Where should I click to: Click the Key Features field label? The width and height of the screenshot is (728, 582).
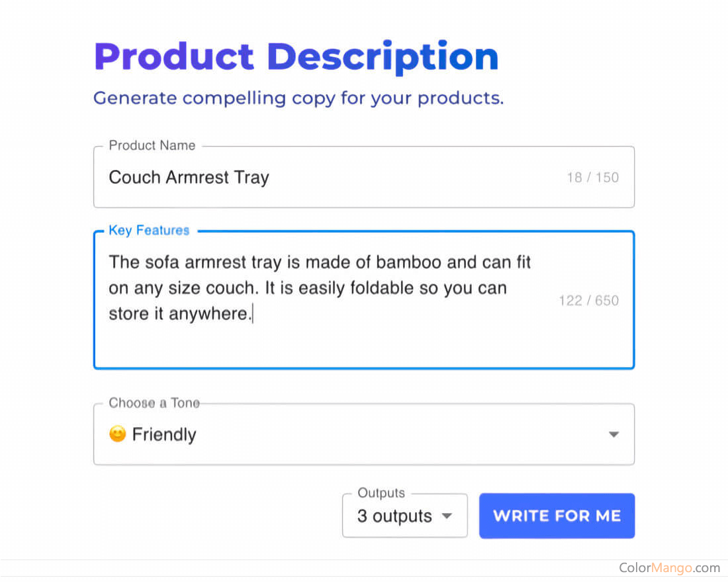coord(149,230)
